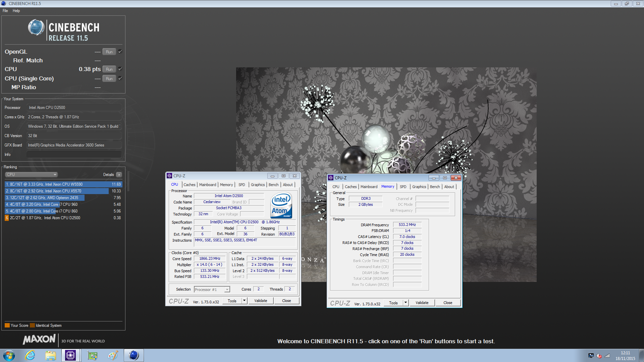The height and width of the screenshot is (362, 644).
Task: Open the Windows Start menu
Action: tap(9, 355)
